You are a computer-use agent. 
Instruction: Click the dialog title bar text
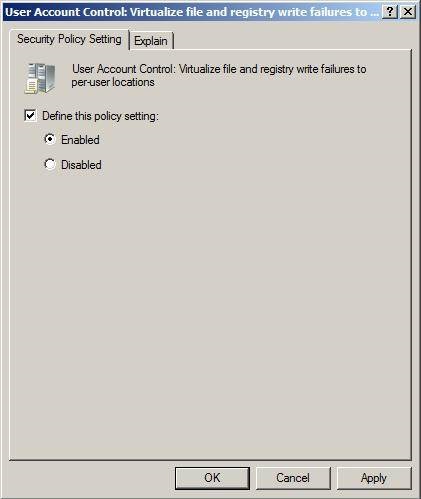pyautogui.click(x=192, y=12)
